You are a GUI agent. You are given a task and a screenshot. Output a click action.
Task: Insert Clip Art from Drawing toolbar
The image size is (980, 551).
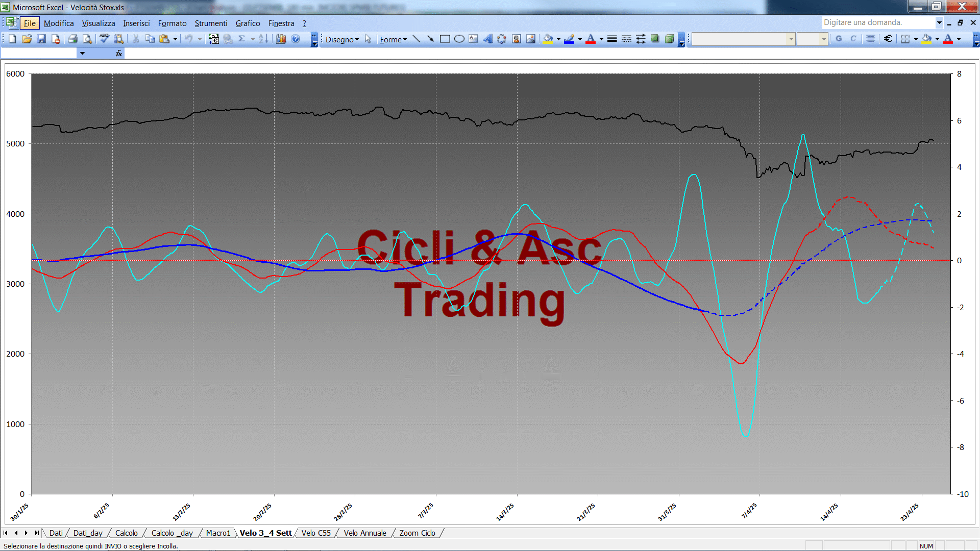516,39
